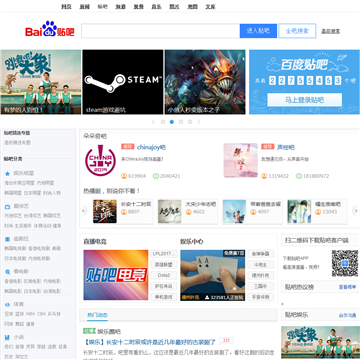Click the book icon beside 小说
This screenshot has width=360, height=360.
coord(7,337)
